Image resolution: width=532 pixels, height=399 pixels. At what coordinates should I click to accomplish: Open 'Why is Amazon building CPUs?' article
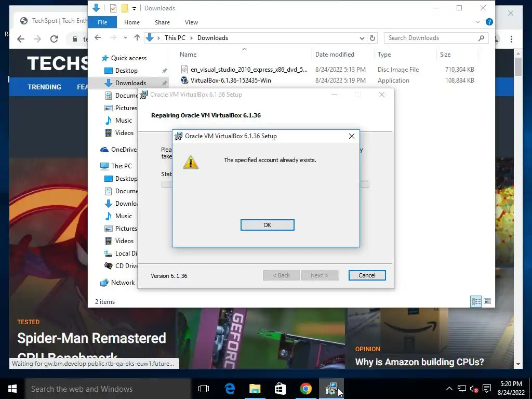[419, 362]
